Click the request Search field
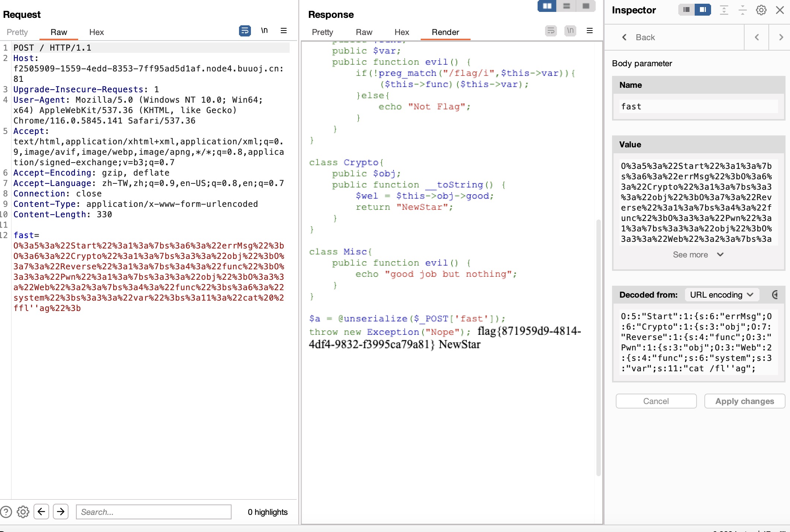The width and height of the screenshot is (790, 532). coord(153,512)
